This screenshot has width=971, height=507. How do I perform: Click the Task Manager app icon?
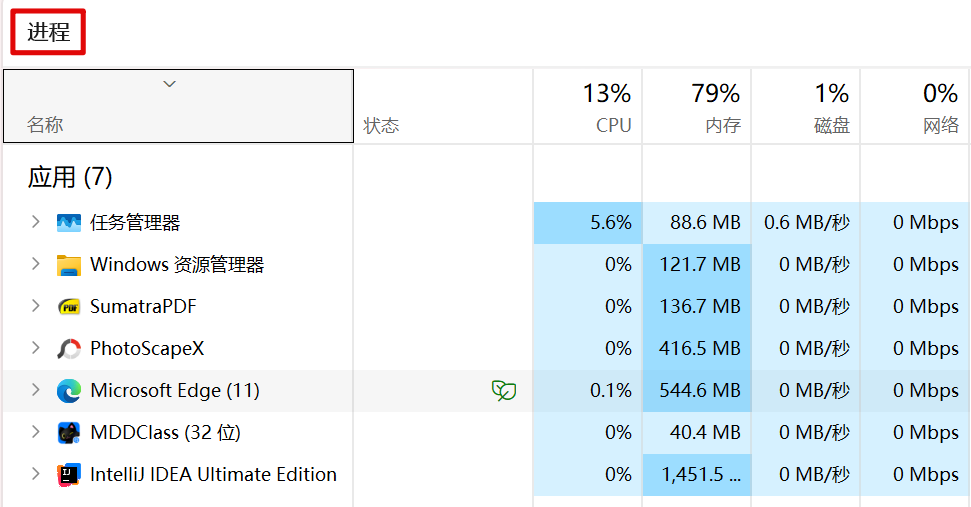[69, 223]
